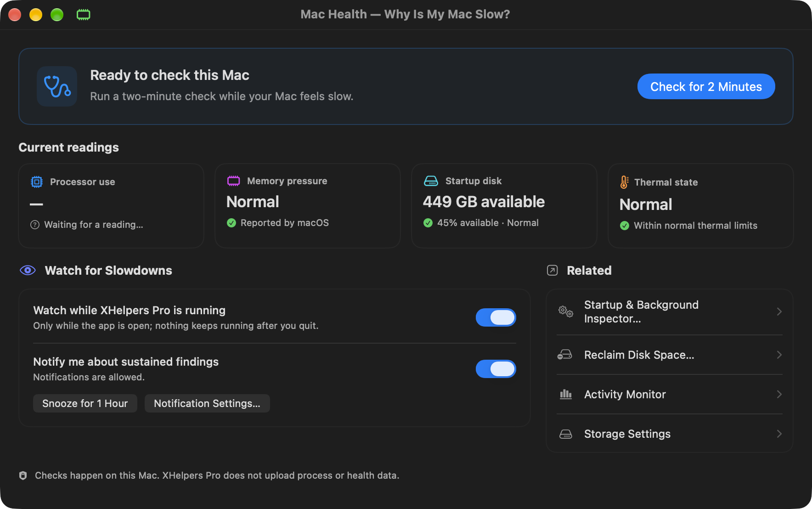Click the Activity Monitor bar chart icon
Image resolution: width=812 pixels, height=509 pixels.
pos(566,394)
